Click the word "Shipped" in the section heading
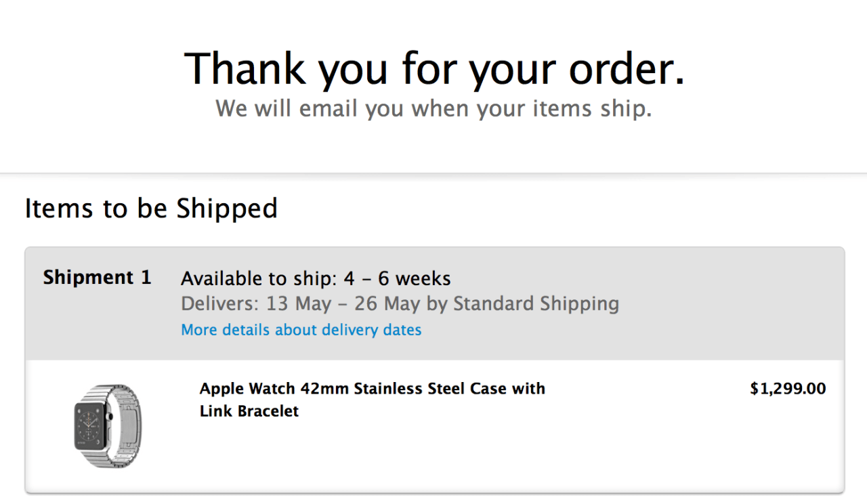 (x=227, y=208)
